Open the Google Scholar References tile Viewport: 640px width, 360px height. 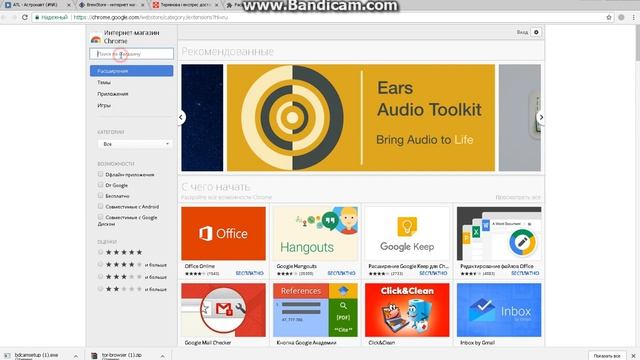tap(316, 310)
